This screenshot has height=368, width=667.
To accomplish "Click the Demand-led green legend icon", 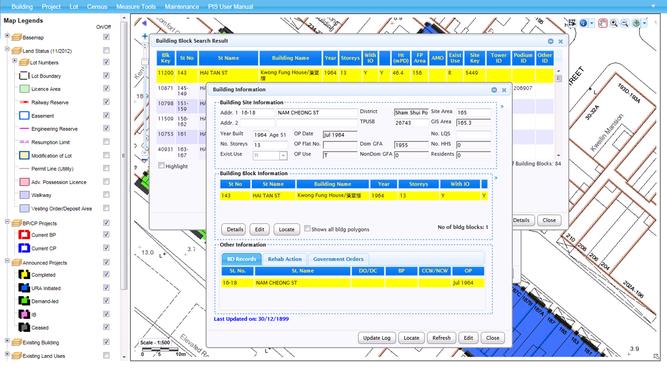I will tap(24, 301).
